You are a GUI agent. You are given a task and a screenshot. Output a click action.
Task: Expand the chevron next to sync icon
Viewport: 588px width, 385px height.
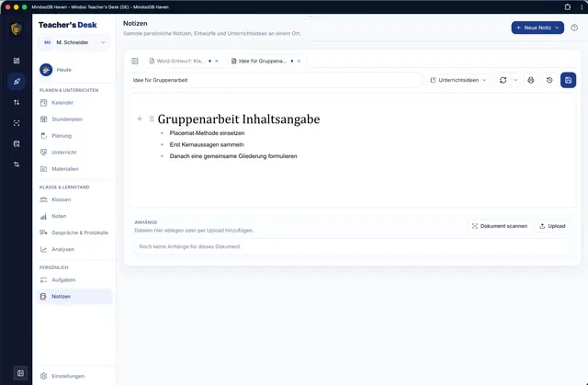(x=515, y=80)
